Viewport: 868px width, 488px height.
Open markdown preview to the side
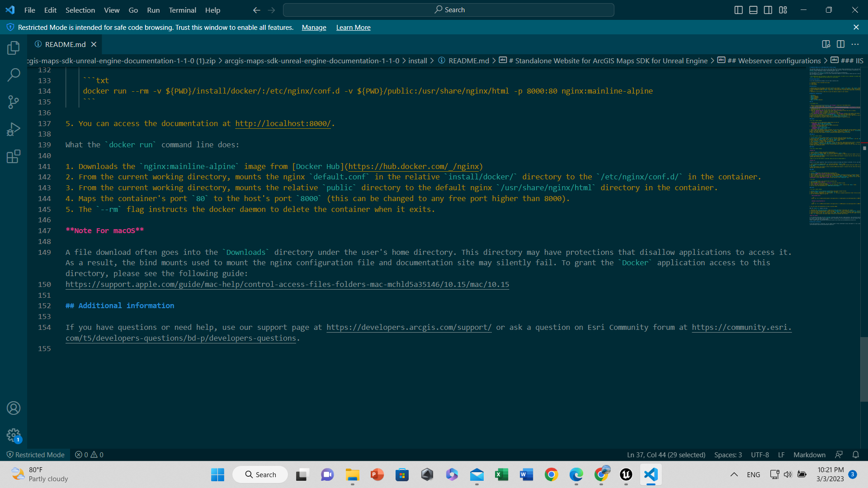(x=826, y=44)
